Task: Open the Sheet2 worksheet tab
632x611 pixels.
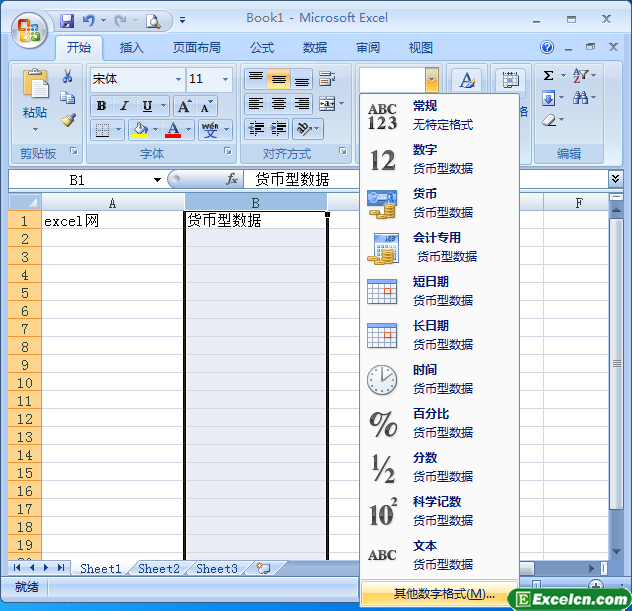Action: 158,568
